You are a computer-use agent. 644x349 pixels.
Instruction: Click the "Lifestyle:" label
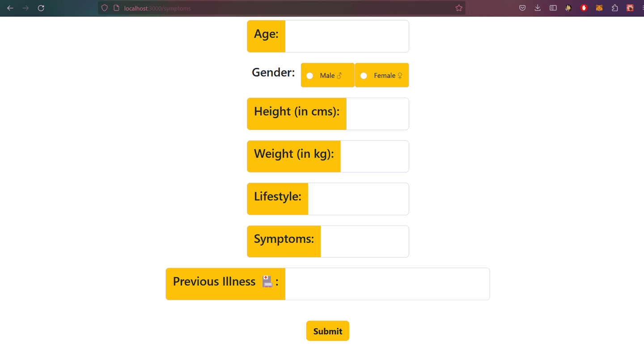[278, 196]
